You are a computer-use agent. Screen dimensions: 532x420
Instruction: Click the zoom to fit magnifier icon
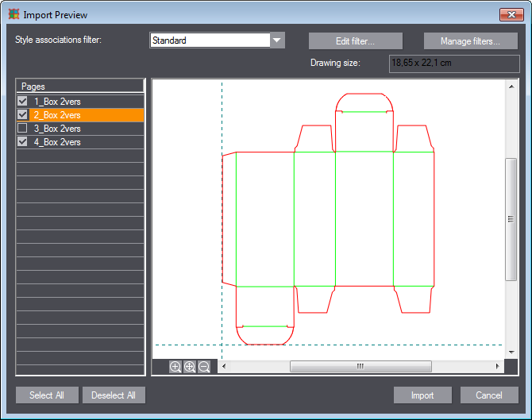(190, 367)
